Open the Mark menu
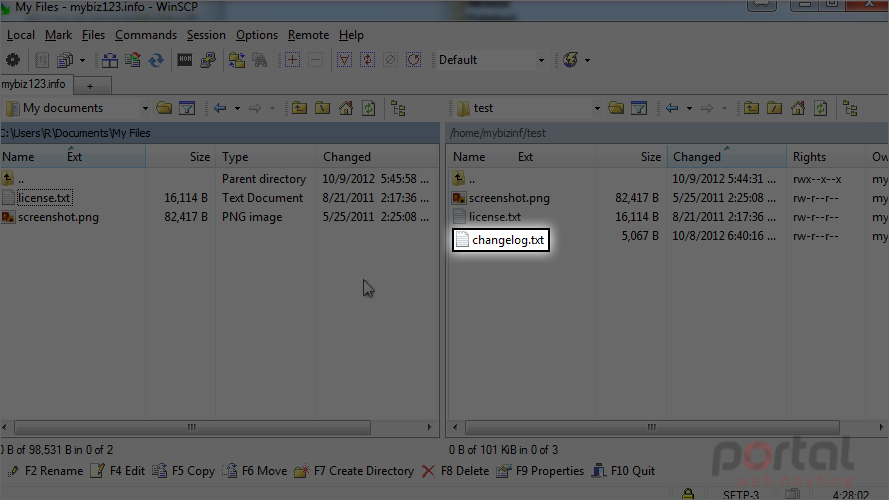The image size is (889, 500). pos(58,35)
